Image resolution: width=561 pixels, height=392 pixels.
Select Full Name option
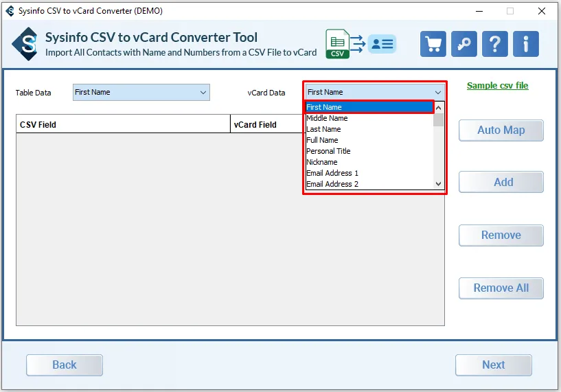369,140
